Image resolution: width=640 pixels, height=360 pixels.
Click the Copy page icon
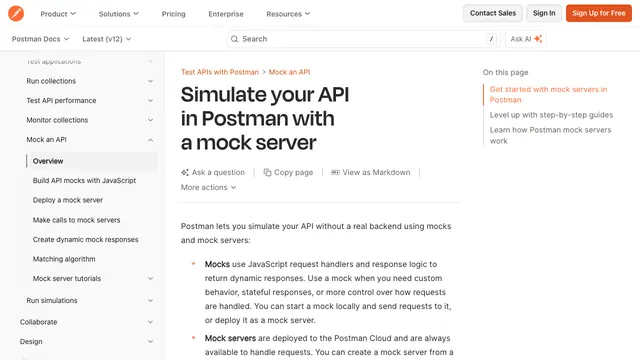(267, 172)
